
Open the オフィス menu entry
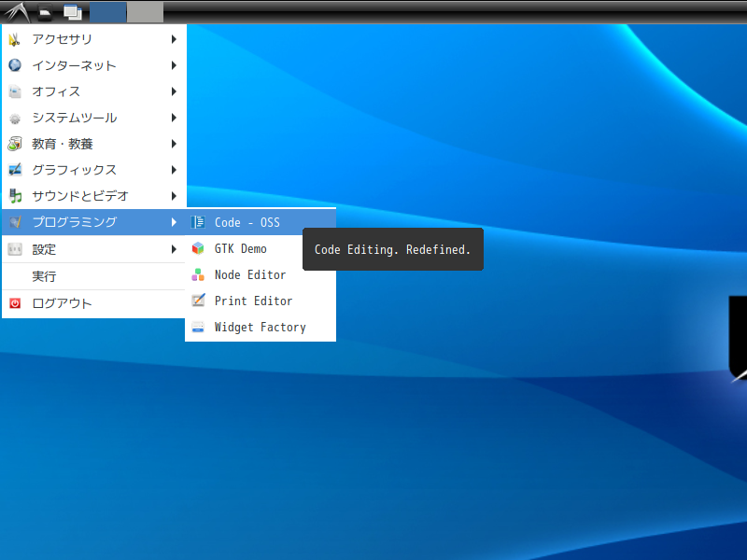[94, 91]
